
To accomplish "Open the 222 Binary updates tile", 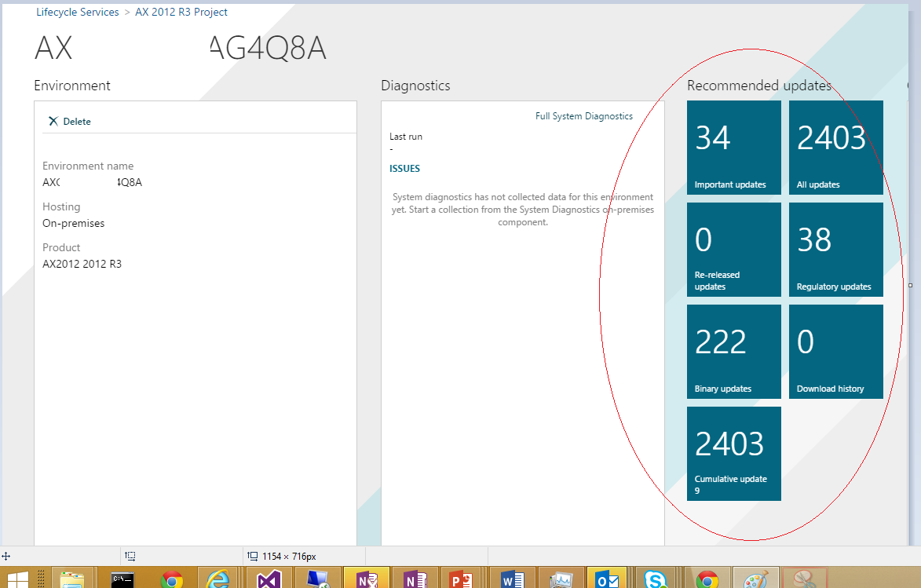I will pyautogui.click(x=733, y=351).
